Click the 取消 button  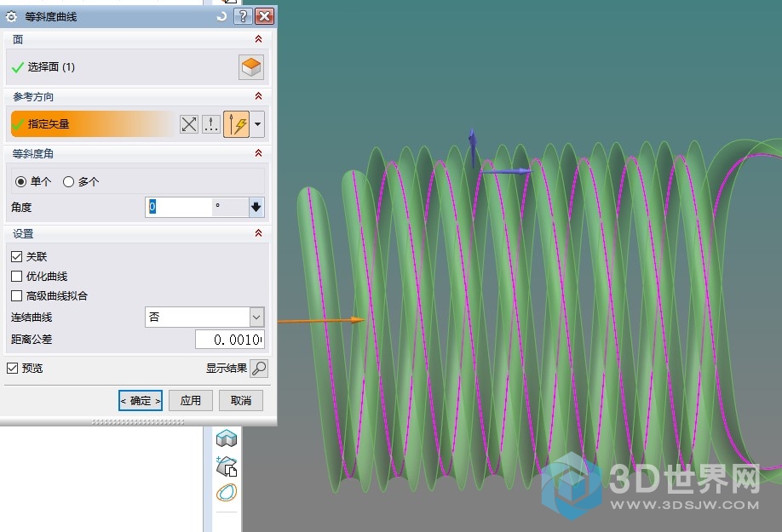(241, 401)
